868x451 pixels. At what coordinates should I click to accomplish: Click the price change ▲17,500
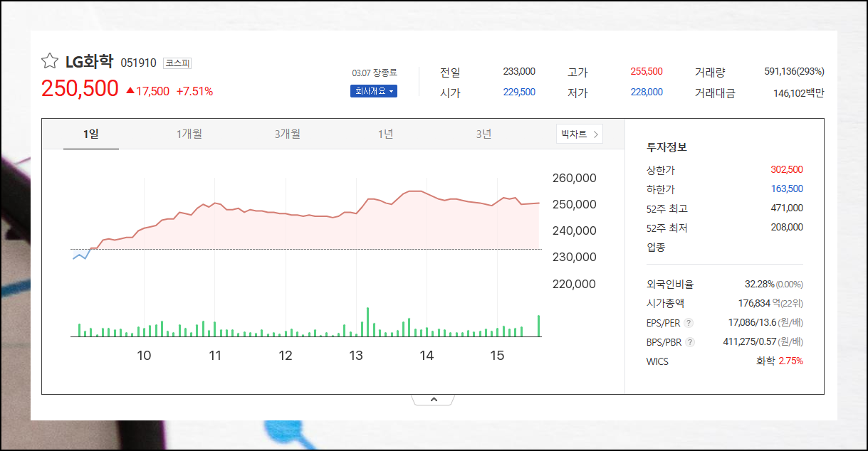147,91
